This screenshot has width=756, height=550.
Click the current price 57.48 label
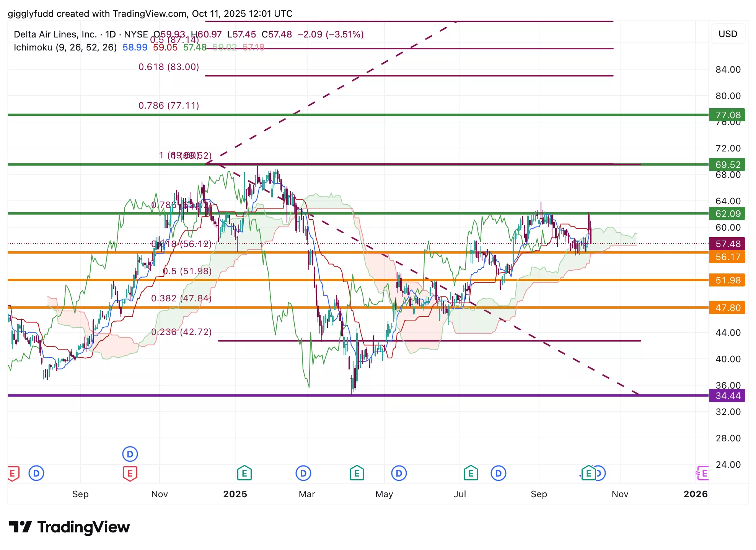pyautogui.click(x=727, y=244)
